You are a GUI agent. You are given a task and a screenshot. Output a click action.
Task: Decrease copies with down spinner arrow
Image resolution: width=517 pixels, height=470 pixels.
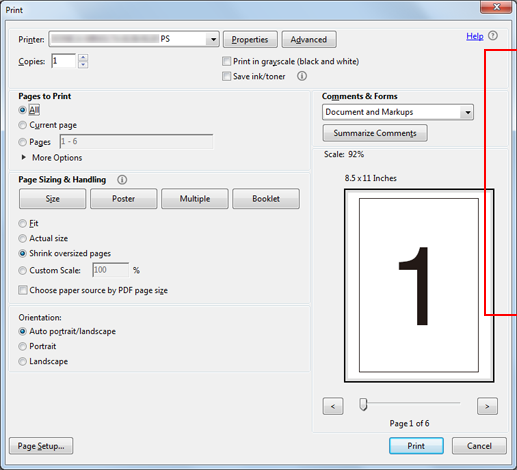point(83,65)
